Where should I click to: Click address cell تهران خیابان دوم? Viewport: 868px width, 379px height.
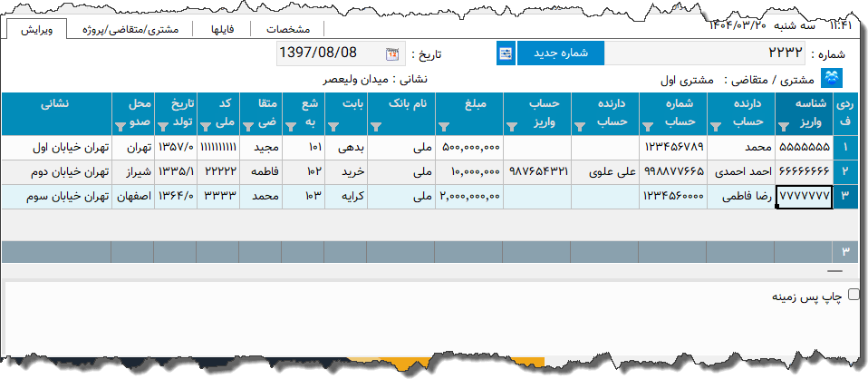pos(56,171)
